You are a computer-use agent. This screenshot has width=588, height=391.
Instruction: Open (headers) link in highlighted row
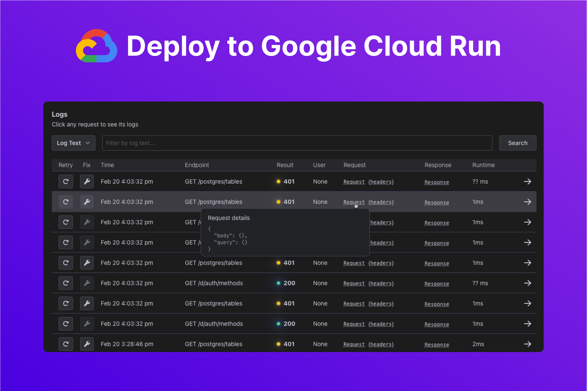(x=381, y=202)
